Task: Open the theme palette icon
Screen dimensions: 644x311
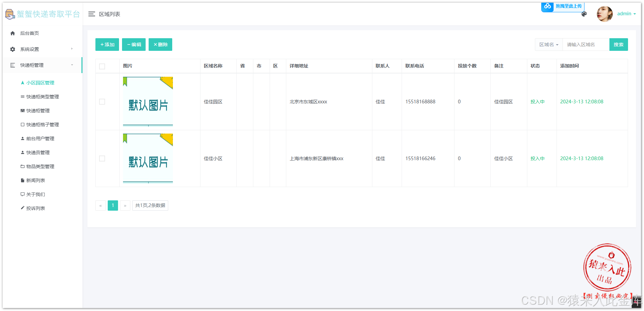Action: (x=584, y=14)
